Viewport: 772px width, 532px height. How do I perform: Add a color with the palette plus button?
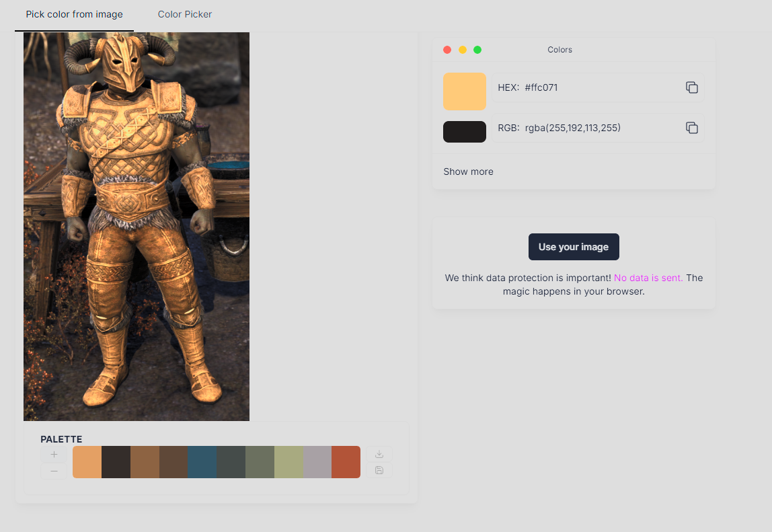tap(54, 454)
